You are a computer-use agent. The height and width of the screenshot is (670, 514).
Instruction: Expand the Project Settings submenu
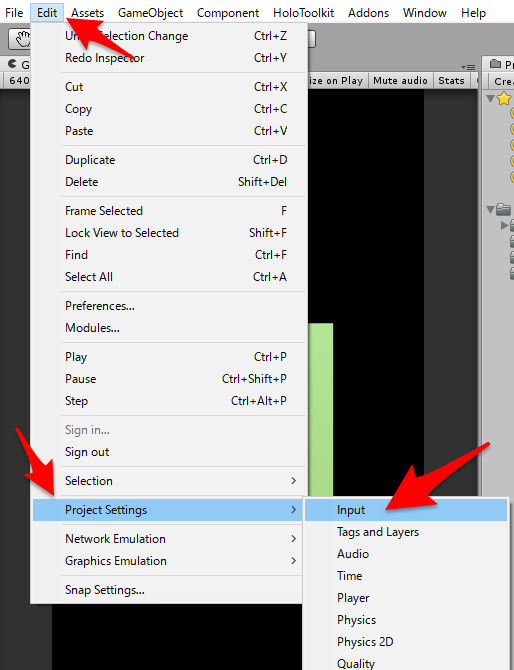(x=169, y=510)
